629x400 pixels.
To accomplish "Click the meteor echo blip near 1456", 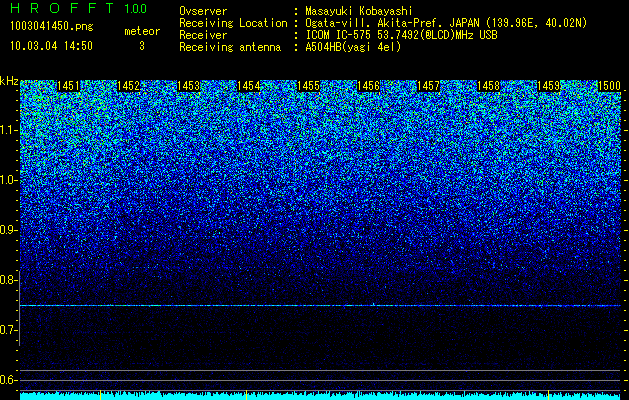I will coord(374,305).
